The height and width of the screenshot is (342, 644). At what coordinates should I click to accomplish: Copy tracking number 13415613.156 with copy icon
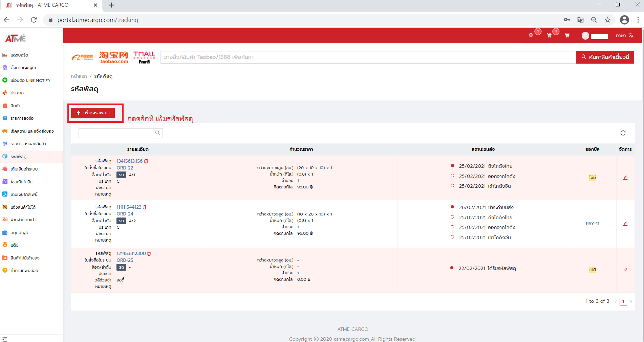[146, 161]
